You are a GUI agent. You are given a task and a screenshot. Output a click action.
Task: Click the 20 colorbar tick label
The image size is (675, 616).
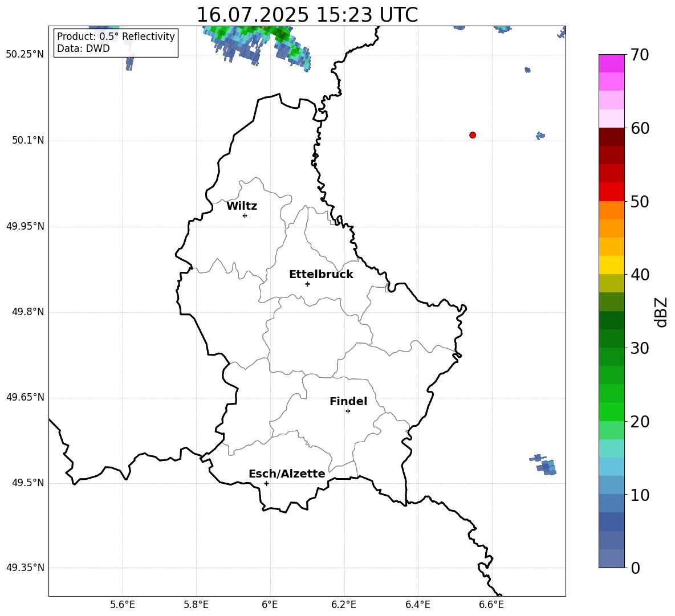(640, 422)
